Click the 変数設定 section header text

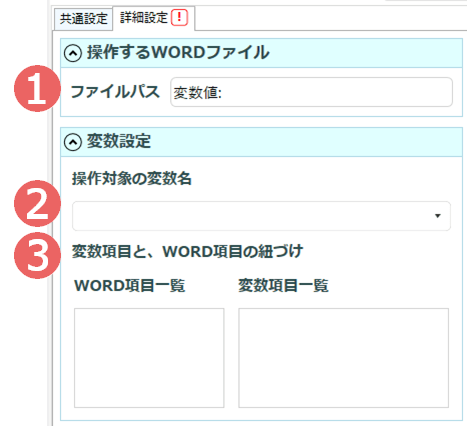(x=119, y=141)
